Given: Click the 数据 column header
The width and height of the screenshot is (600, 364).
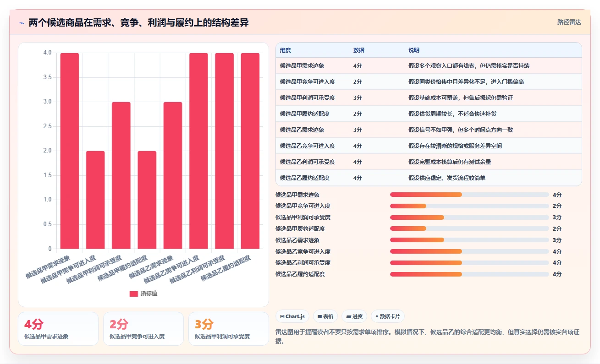Looking at the screenshot, I should [359, 50].
